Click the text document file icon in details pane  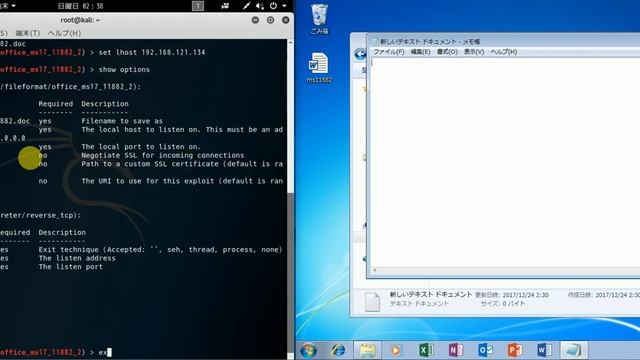[372, 302]
